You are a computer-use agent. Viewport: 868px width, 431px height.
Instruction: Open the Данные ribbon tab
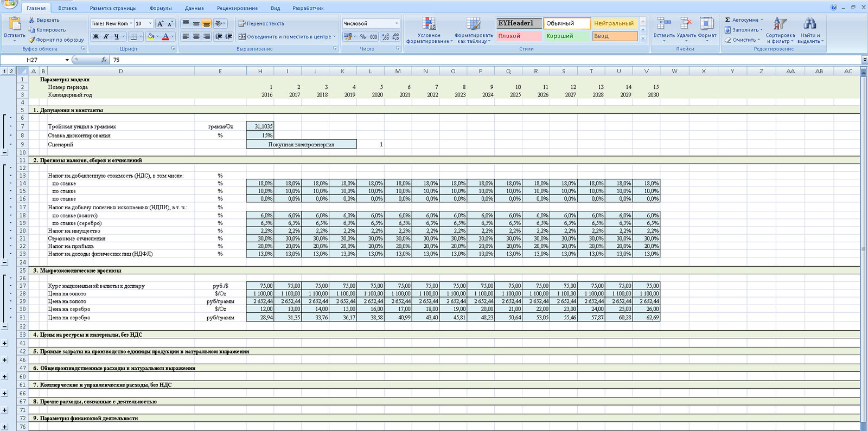coord(194,8)
